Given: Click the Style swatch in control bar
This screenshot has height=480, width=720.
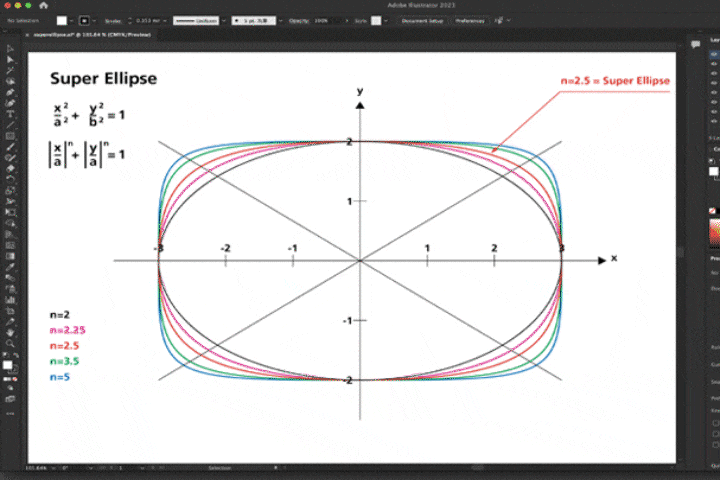Looking at the screenshot, I should pos(376,21).
